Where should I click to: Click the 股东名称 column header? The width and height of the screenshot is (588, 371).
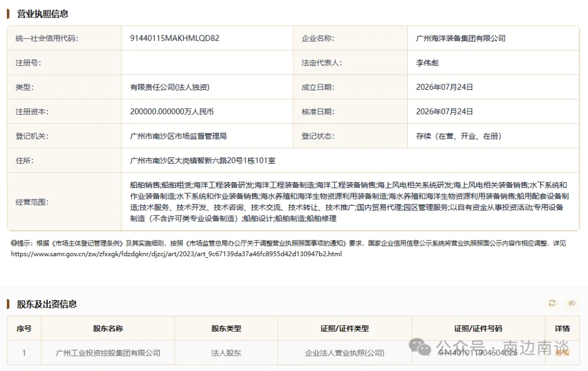point(108,328)
